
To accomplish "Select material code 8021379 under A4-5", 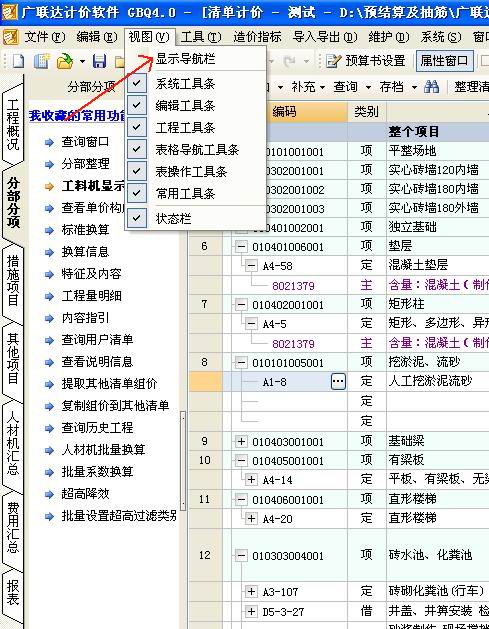I will (x=293, y=344).
